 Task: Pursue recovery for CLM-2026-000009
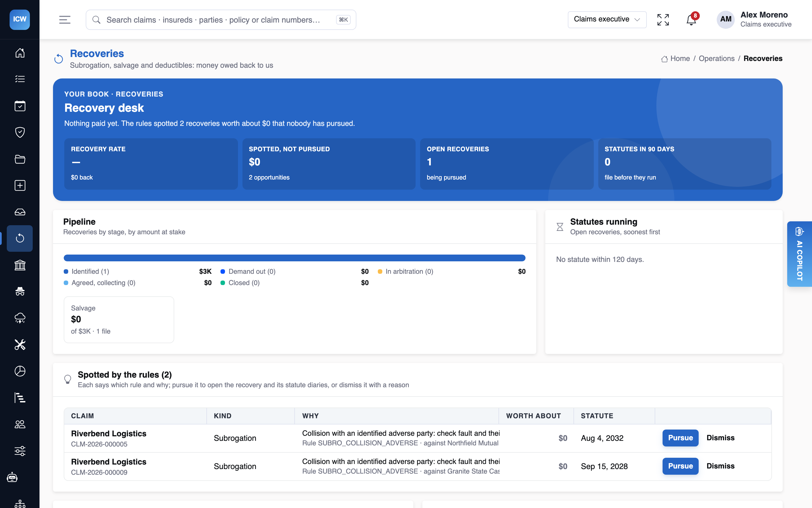point(680,466)
